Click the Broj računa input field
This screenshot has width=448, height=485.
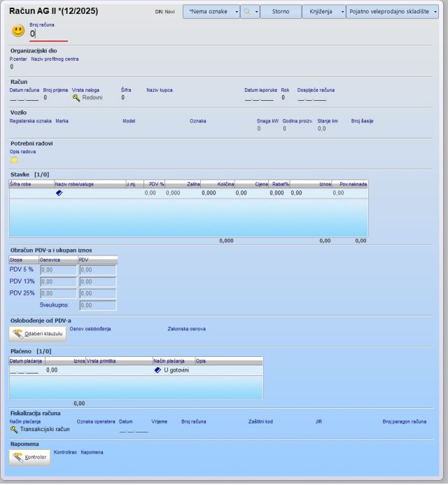49,34
